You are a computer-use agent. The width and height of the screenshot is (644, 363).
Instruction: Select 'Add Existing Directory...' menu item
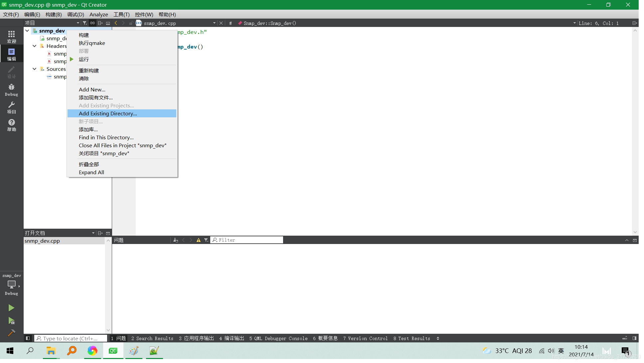[x=108, y=113]
